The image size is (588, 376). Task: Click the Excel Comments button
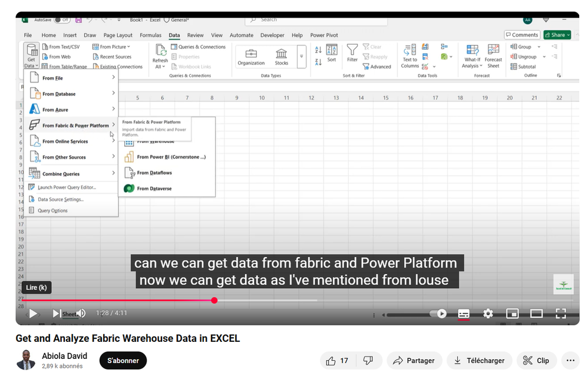pyautogui.click(x=522, y=35)
